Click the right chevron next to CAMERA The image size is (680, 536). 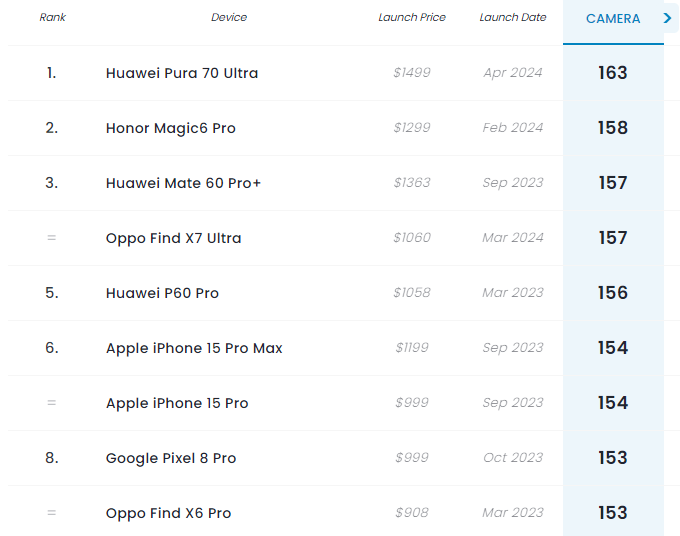[667, 18]
